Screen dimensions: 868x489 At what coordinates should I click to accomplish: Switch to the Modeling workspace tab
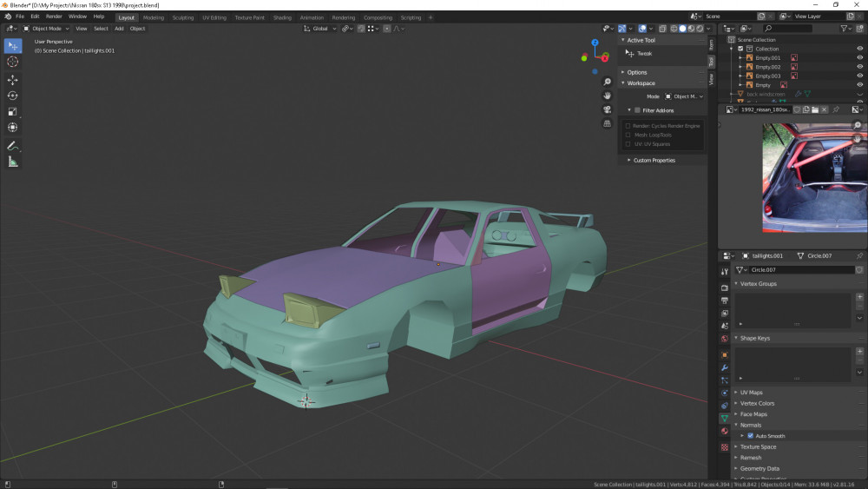154,17
